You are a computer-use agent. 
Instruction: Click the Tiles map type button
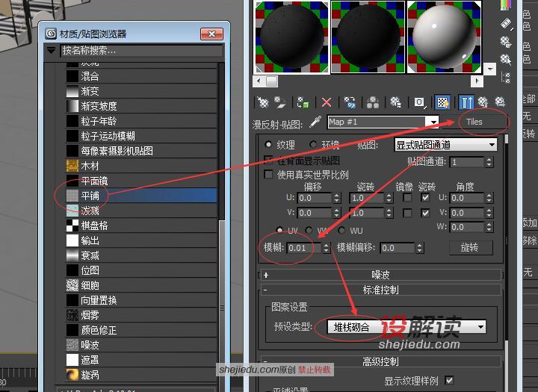(x=474, y=122)
